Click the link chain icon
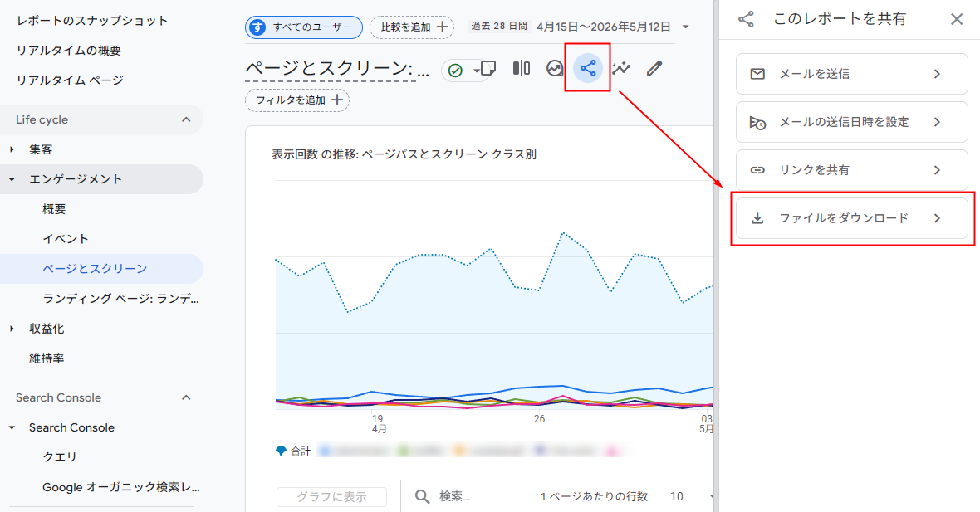The height and width of the screenshot is (512, 980). click(x=757, y=170)
